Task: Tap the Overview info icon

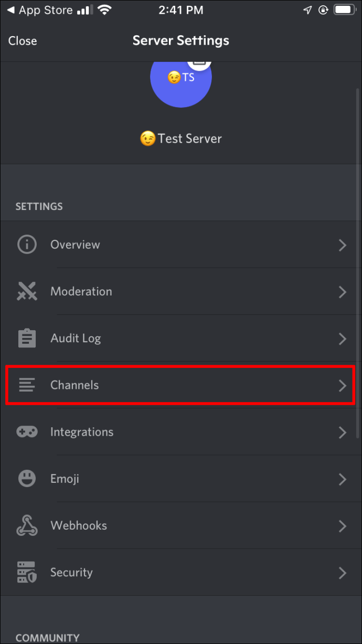Action: coord(27,245)
